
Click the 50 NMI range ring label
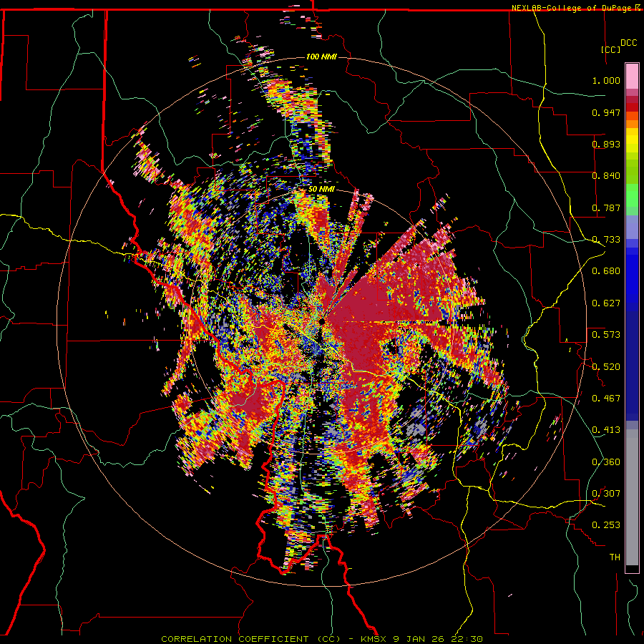pos(321,189)
